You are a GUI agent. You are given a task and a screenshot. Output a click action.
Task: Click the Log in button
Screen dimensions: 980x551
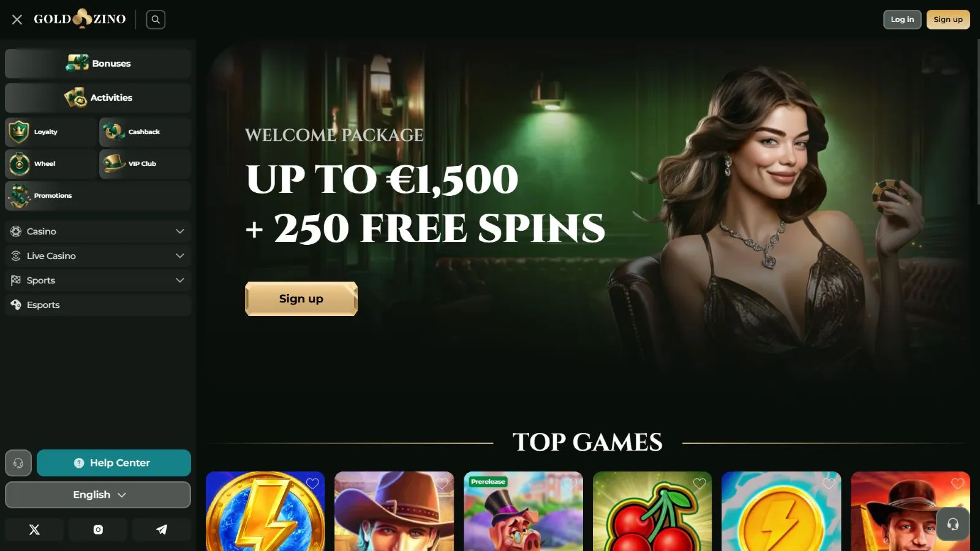[902, 20]
